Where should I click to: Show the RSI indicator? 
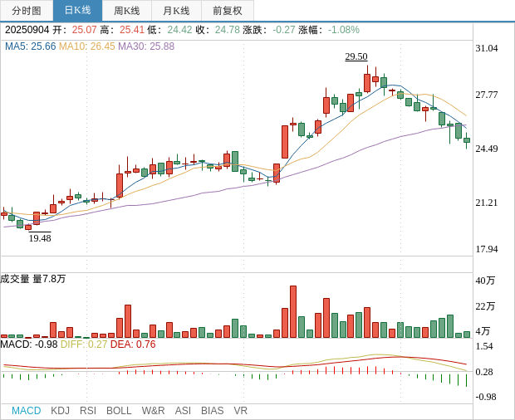click(x=88, y=411)
